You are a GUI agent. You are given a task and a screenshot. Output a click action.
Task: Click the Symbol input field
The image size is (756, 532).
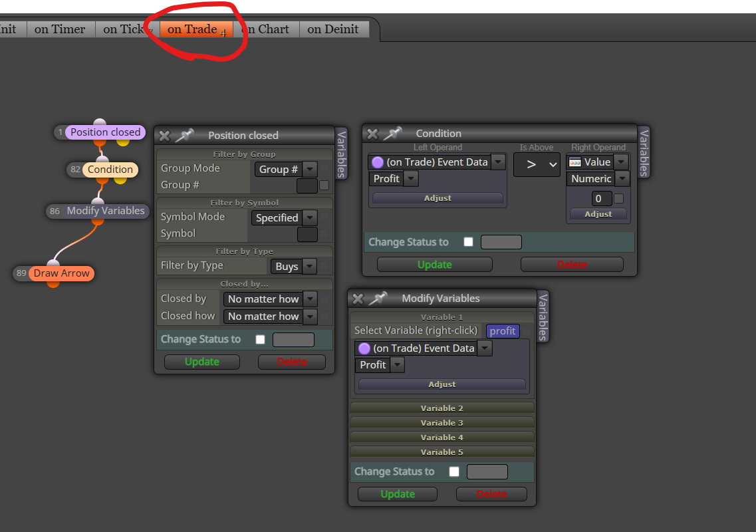tap(307, 234)
